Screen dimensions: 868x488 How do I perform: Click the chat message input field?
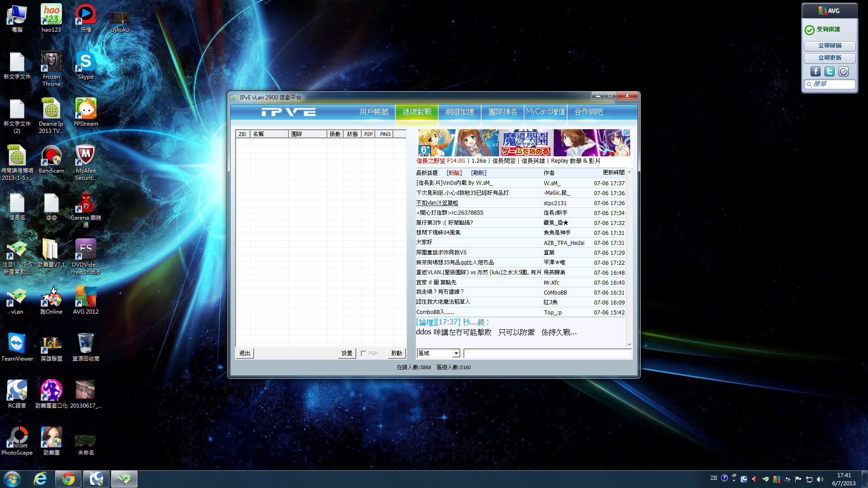coord(546,353)
